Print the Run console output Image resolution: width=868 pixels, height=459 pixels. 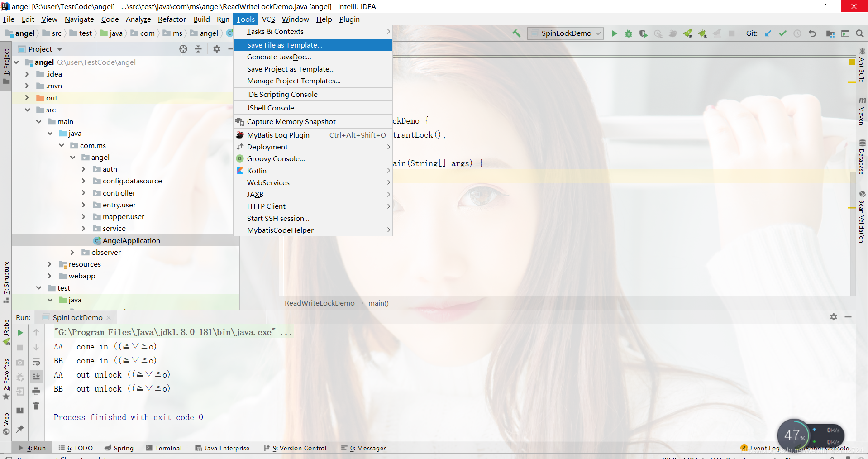[x=36, y=391]
